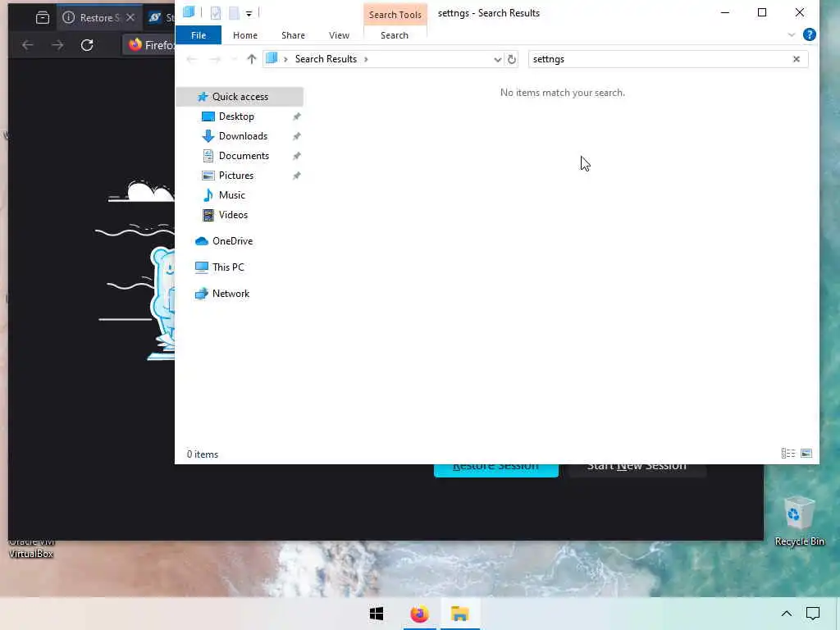
Task: Select Network in the navigation pane
Action: point(231,294)
